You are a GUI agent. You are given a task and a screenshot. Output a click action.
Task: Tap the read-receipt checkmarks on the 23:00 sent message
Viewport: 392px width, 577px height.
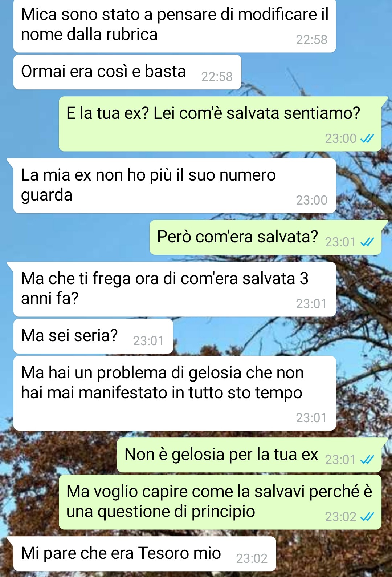tap(367, 138)
